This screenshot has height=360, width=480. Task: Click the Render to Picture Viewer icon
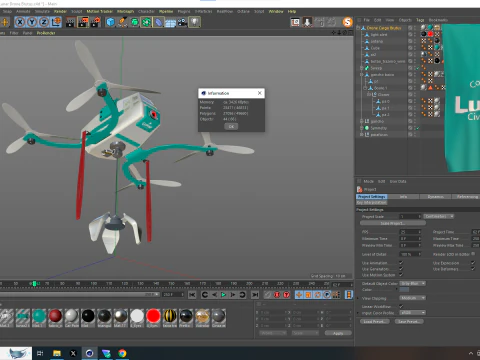pos(83,22)
